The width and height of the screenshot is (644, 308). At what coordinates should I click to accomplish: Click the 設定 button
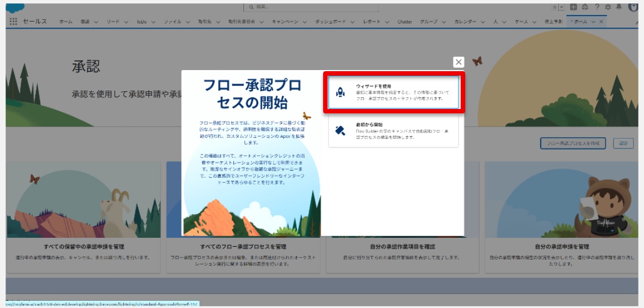(x=623, y=143)
